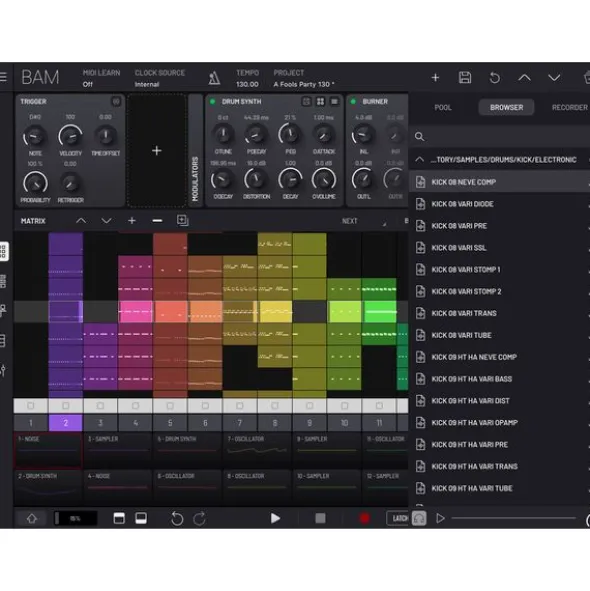This screenshot has width=590, height=591.
Task: Adjust the Drum Synth Distortion knob
Action: [x=256, y=180]
